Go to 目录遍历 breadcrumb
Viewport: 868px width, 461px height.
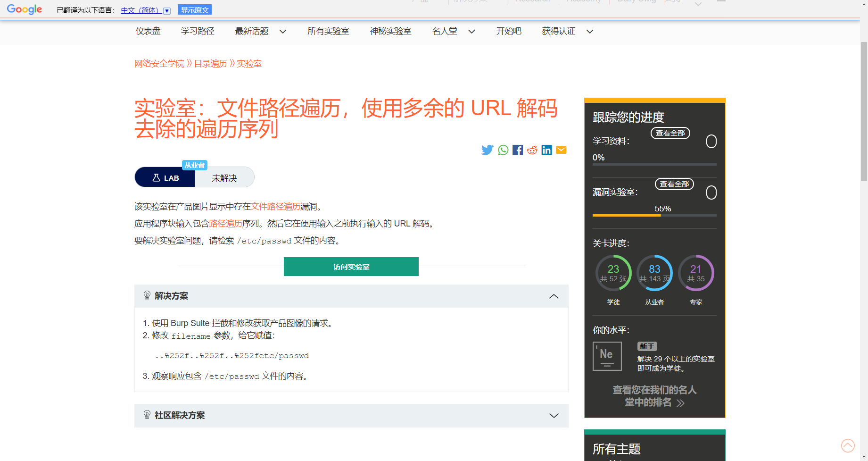coord(210,63)
